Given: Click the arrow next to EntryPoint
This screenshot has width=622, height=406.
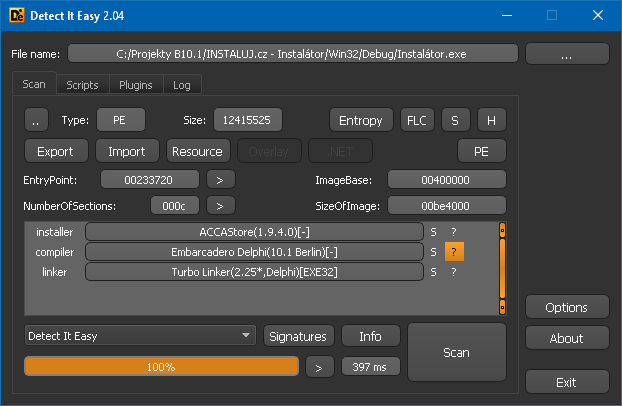Looking at the screenshot, I should pyautogui.click(x=220, y=180).
